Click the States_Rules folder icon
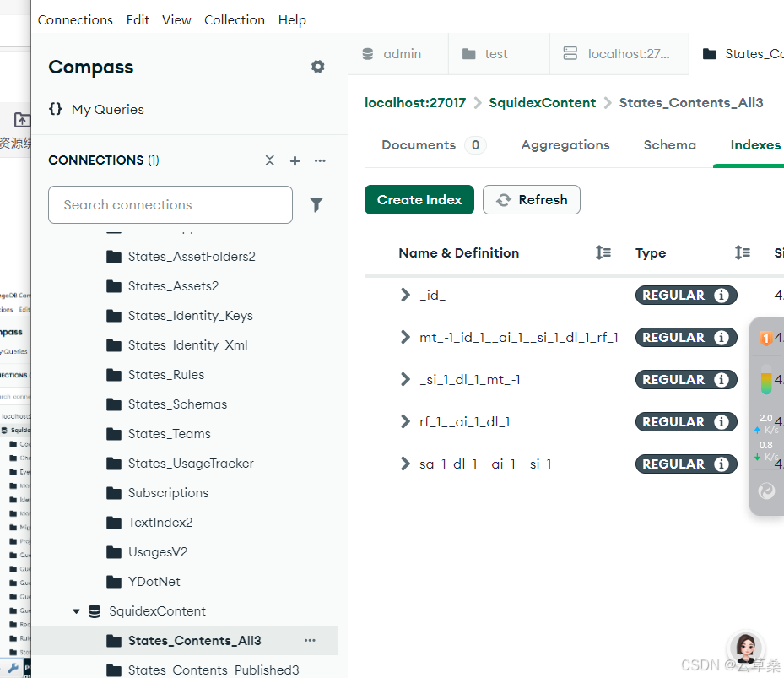784x678 pixels. coord(114,375)
